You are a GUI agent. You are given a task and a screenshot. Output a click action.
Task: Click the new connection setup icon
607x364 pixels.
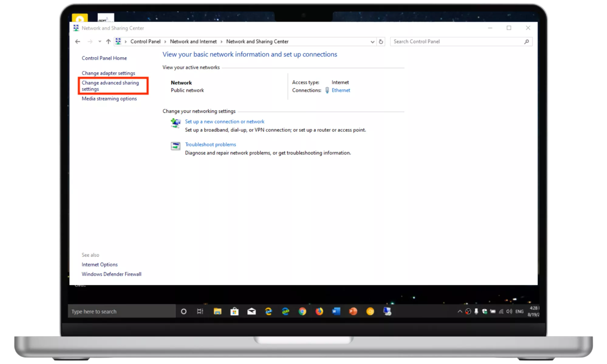tap(176, 123)
